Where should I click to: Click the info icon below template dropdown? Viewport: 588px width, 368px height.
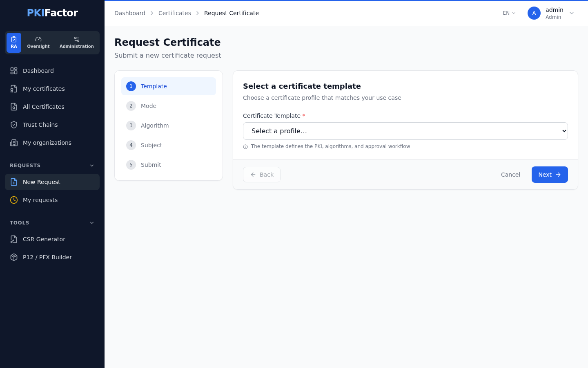245,147
